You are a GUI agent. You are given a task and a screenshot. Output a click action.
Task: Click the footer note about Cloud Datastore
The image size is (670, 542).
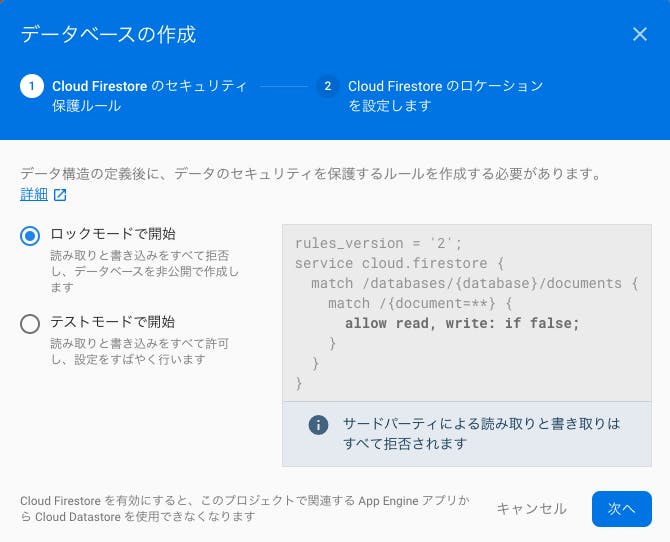[x=245, y=509]
